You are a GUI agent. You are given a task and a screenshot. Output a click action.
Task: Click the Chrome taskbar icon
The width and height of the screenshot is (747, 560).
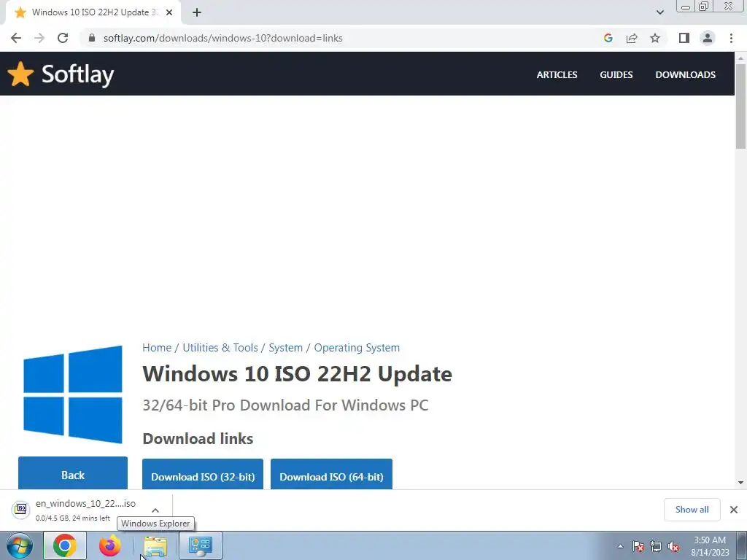tap(65, 545)
